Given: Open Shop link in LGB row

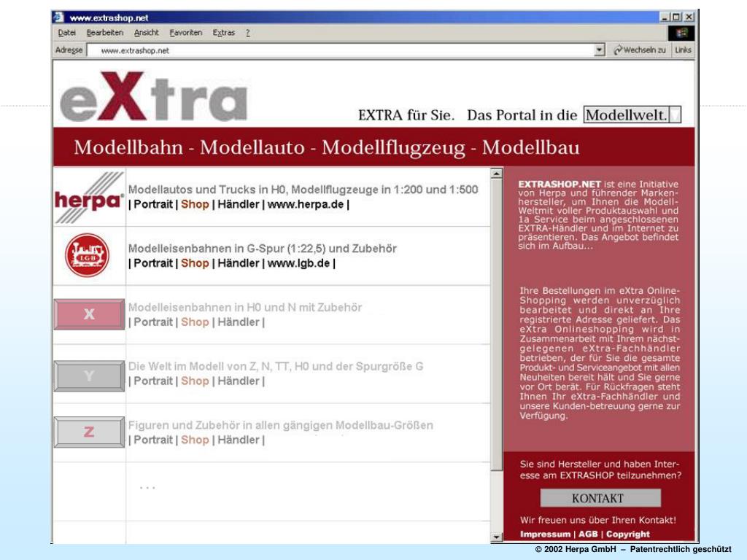Looking at the screenshot, I should [195, 263].
